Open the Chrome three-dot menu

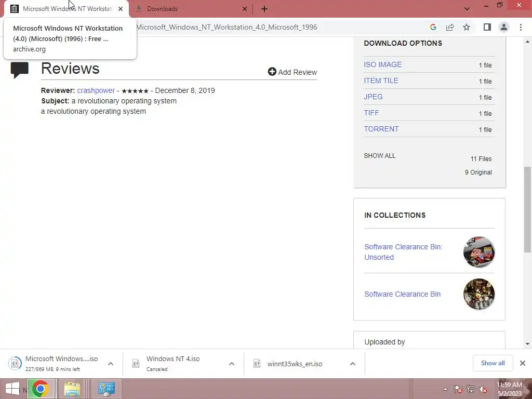(521, 27)
